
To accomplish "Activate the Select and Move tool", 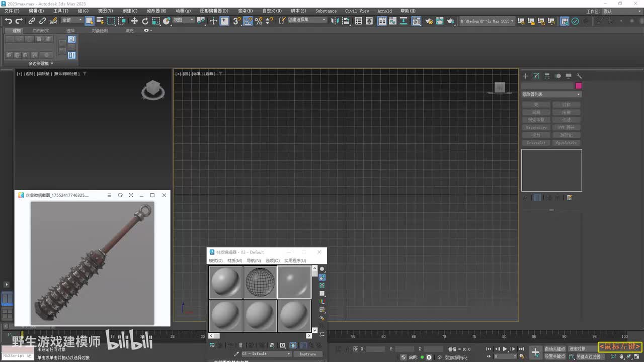I will tap(134, 21).
